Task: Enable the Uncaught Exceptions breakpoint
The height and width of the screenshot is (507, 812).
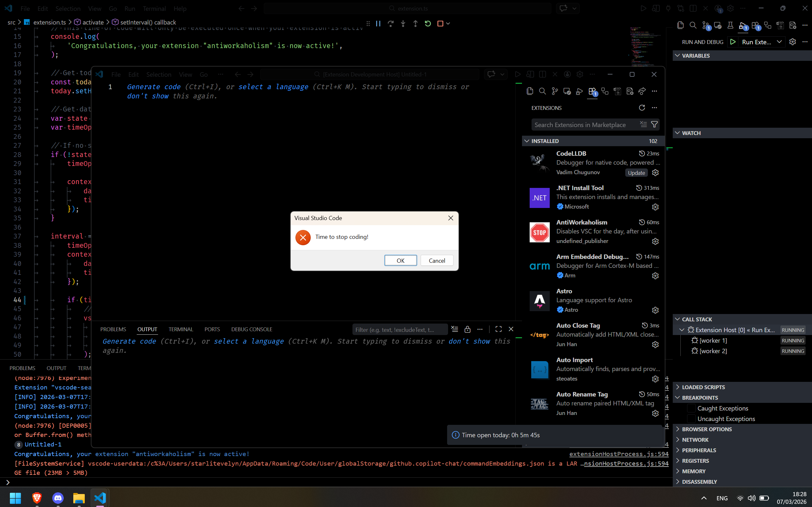Action: [x=691, y=419]
